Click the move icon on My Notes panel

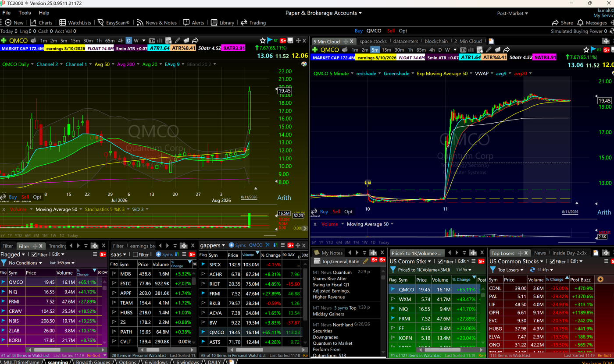pos(373,253)
